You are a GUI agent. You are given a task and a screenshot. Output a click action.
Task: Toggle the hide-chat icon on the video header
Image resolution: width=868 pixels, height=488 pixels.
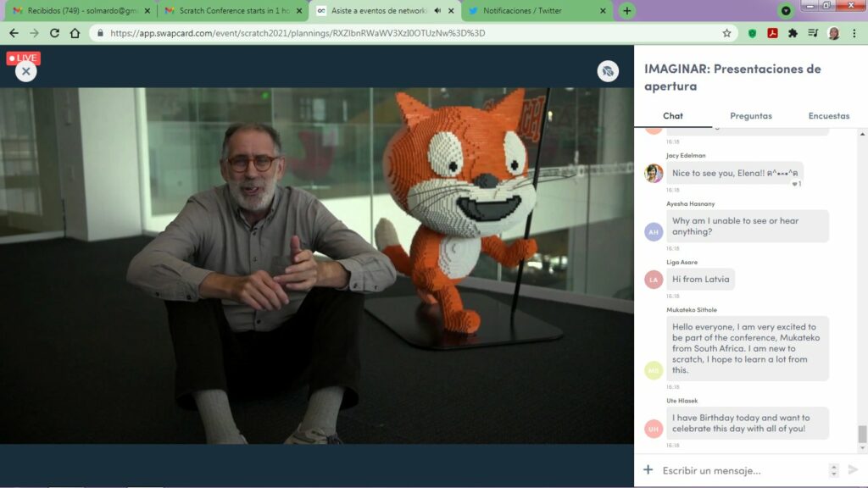(608, 71)
